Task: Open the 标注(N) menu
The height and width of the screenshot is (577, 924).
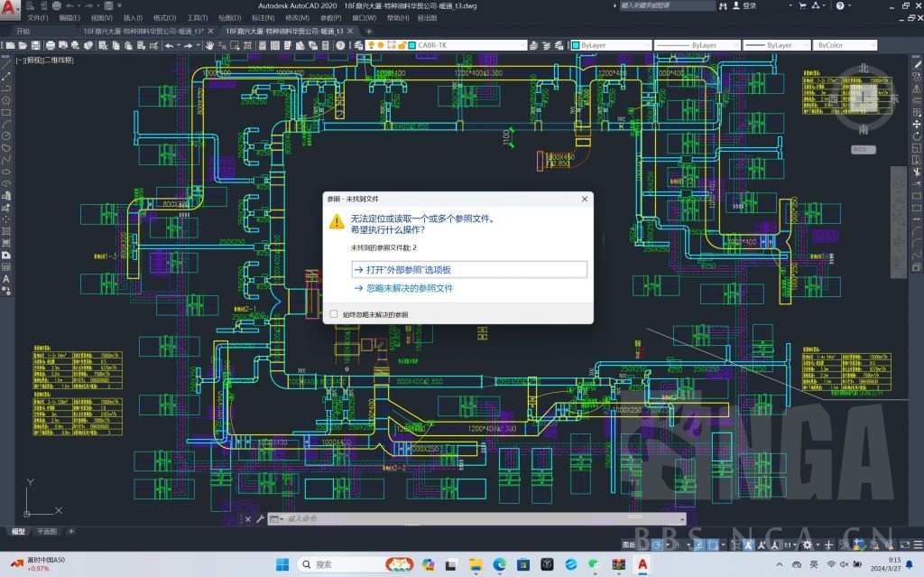Action: point(263,17)
